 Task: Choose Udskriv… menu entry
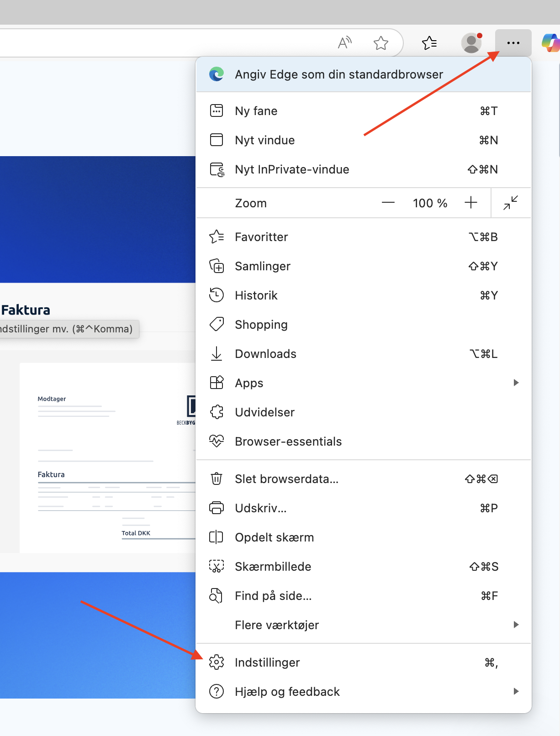(x=364, y=508)
